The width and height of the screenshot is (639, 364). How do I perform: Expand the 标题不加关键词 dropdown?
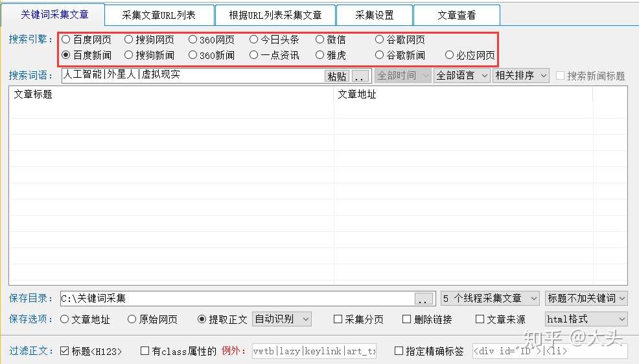[x=586, y=299]
